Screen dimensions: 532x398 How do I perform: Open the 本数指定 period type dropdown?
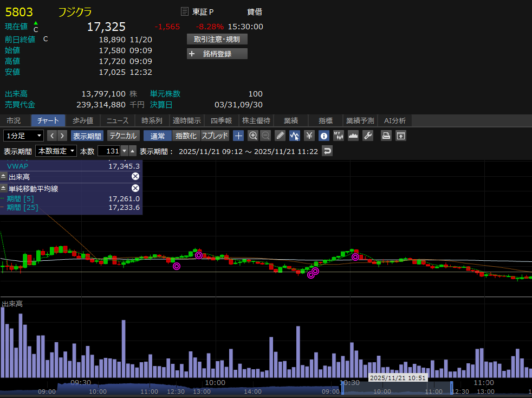pyautogui.click(x=56, y=151)
